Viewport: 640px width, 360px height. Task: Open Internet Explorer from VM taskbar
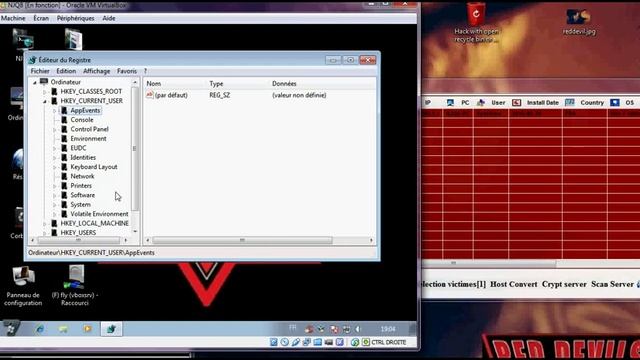40,329
